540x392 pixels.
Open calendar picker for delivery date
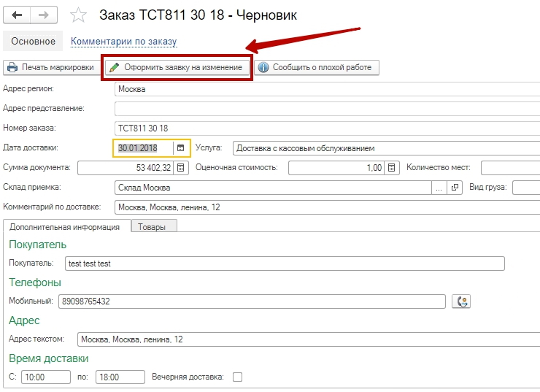click(x=181, y=148)
